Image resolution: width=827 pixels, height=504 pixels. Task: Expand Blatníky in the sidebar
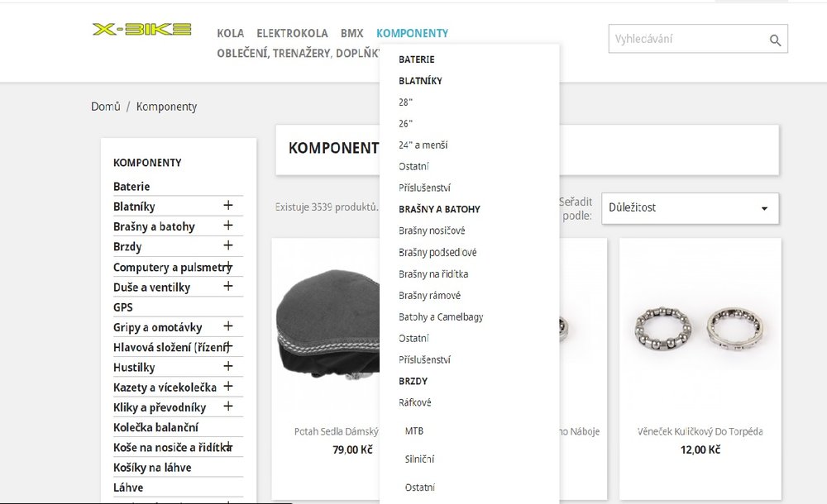pos(228,206)
